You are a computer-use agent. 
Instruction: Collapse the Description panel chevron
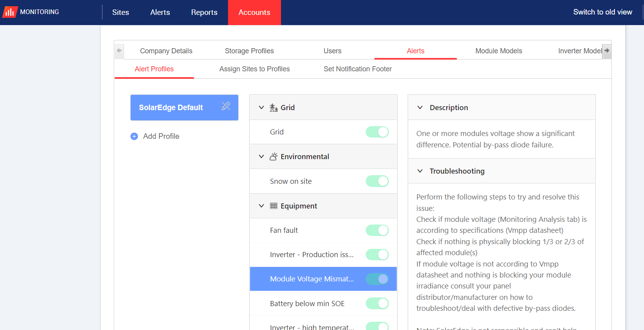[420, 107]
